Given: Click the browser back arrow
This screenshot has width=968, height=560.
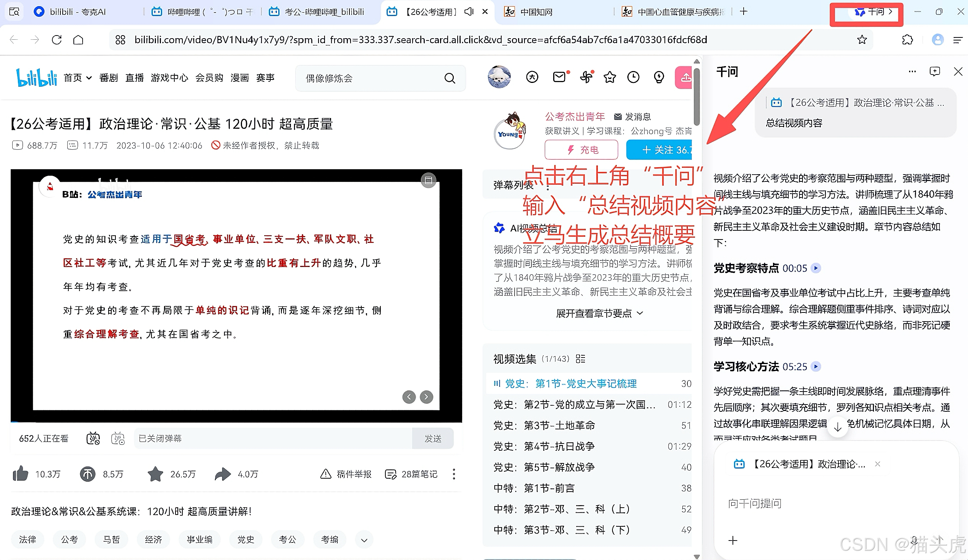Looking at the screenshot, I should [14, 39].
